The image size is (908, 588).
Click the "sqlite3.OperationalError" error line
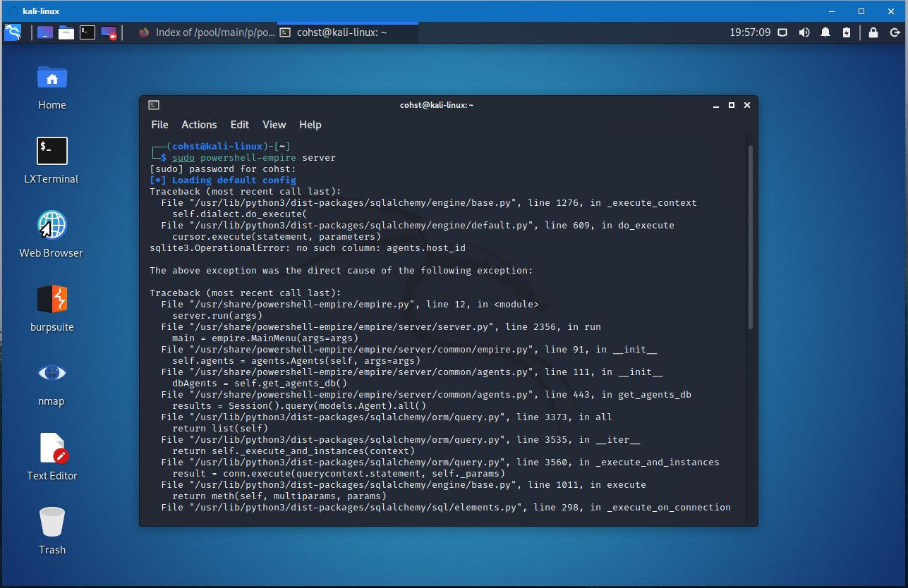tap(308, 247)
